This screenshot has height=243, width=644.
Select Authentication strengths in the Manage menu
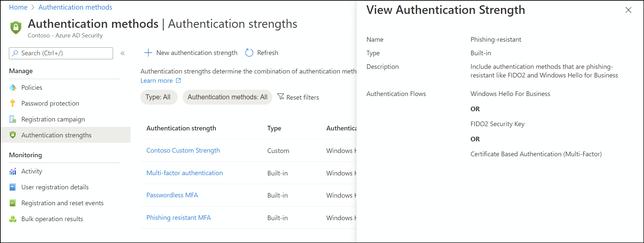click(x=56, y=135)
